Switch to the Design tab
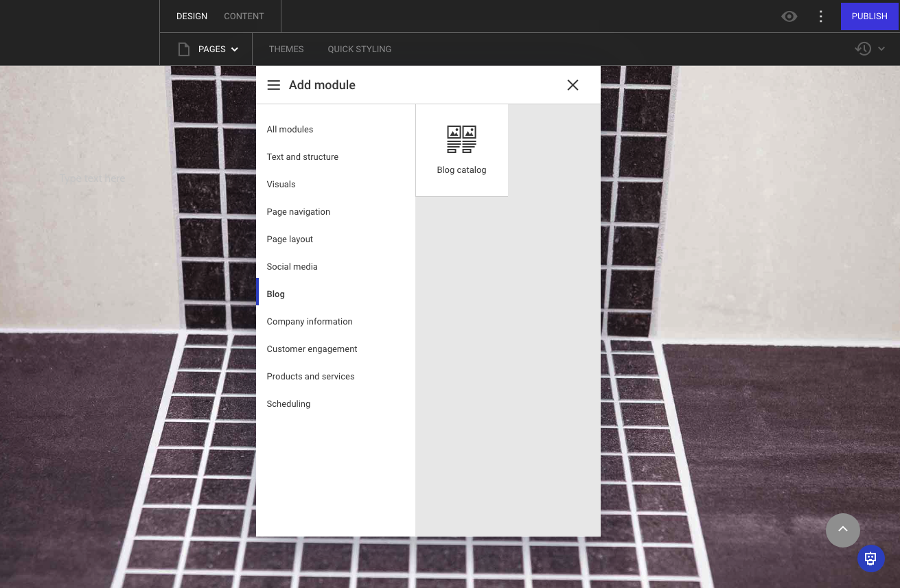This screenshot has height=588, width=900. [x=192, y=16]
